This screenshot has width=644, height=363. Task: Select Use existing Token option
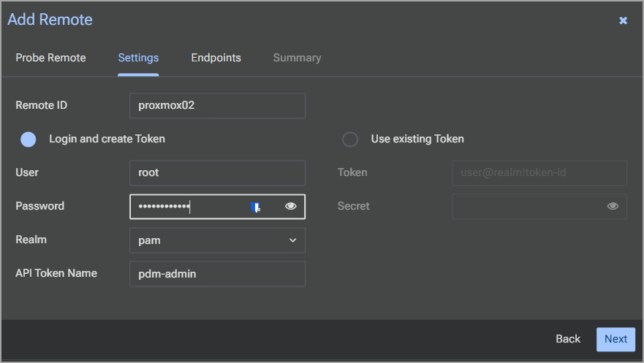pos(350,140)
